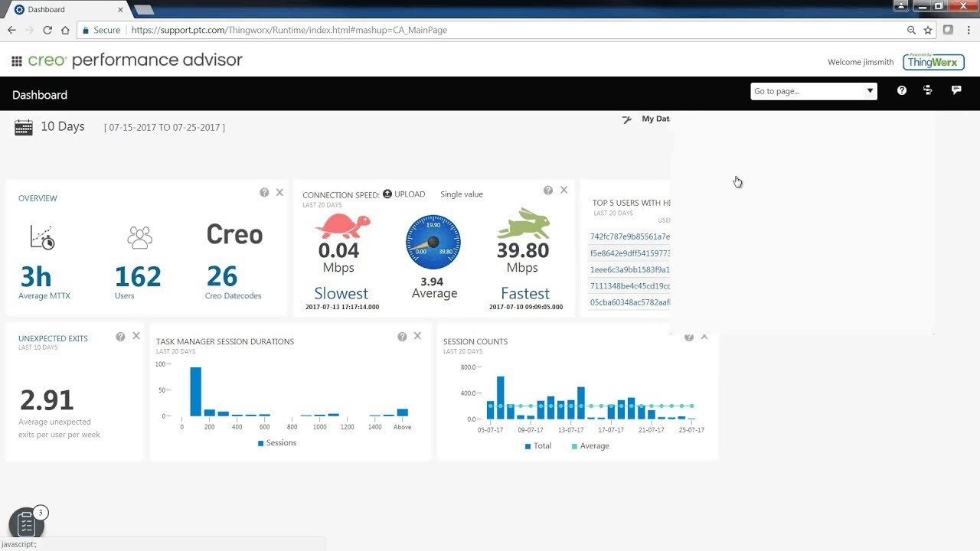Viewport: 980px width, 551px height.
Task: Open the help question mark in Dashboard bar
Action: tap(902, 90)
